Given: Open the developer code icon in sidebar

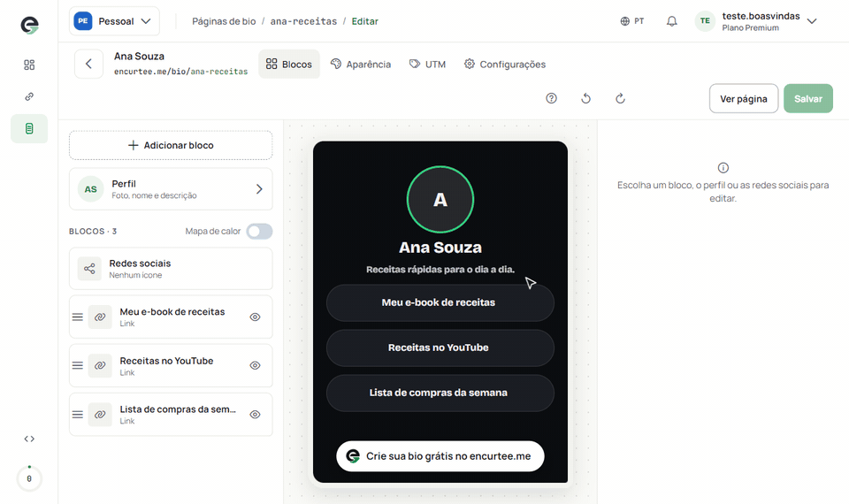Looking at the screenshot, I should 29,439.
